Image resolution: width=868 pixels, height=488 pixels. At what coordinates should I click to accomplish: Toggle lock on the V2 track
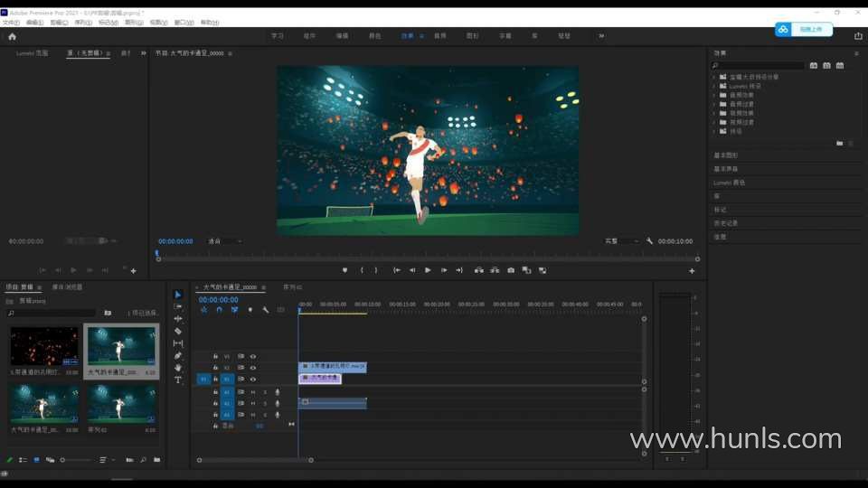[x=215, y=368]
